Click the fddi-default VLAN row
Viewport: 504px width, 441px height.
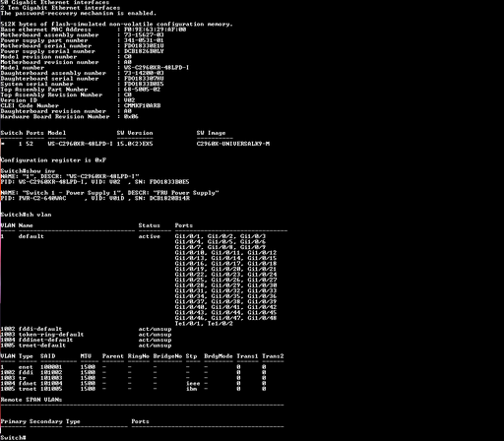coord(86,329)
